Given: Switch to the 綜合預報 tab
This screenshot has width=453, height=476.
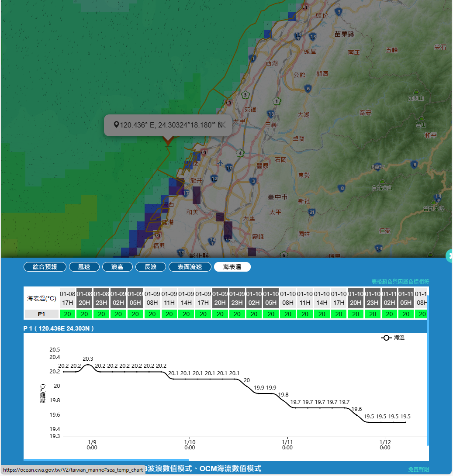Looking at the screenshot, I should pyautogui.click(x=45, y=267).
